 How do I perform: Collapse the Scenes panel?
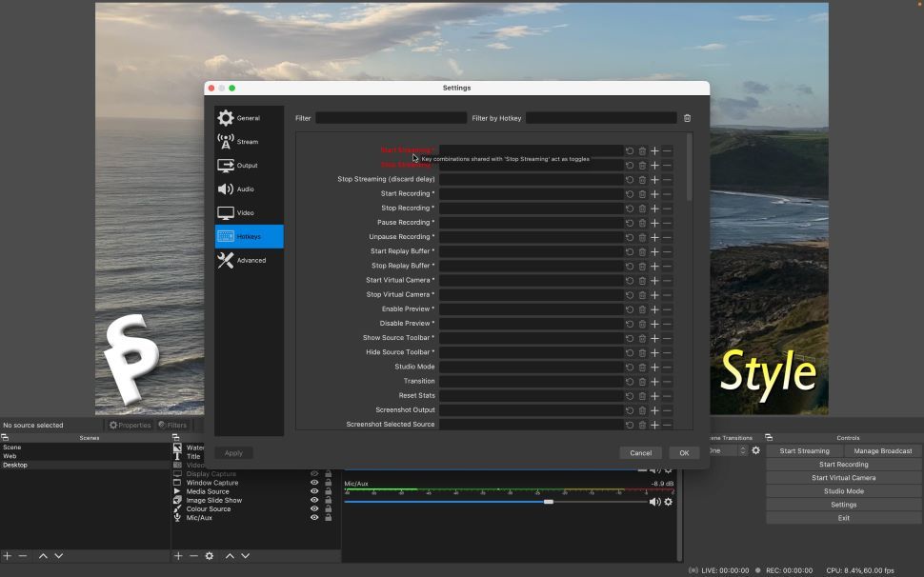pyautogui.click(x=6, y=437)
